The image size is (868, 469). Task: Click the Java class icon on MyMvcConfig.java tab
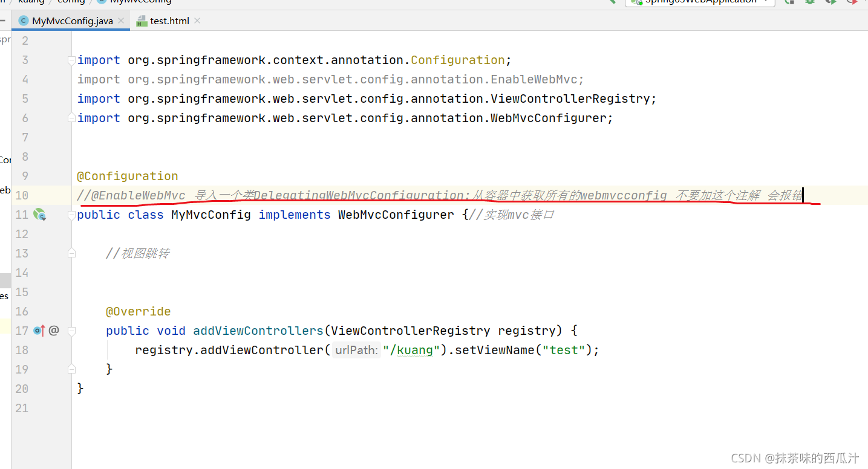pyautogui.click(x=23, y=20)
